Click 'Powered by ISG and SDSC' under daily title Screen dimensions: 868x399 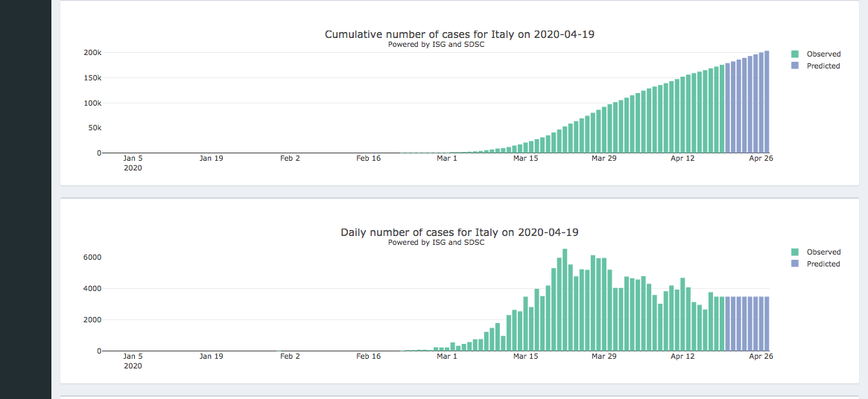[x=436, y=243]
